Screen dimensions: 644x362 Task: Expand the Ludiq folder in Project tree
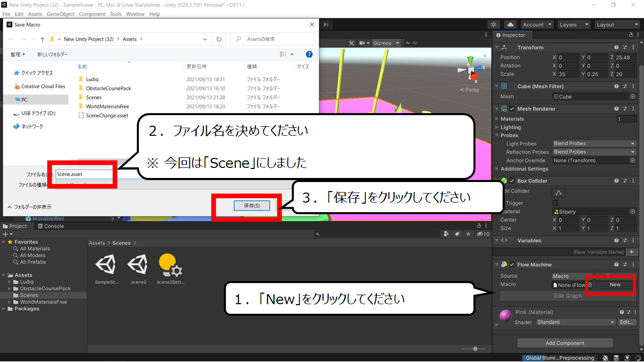[x=10, y=282]
